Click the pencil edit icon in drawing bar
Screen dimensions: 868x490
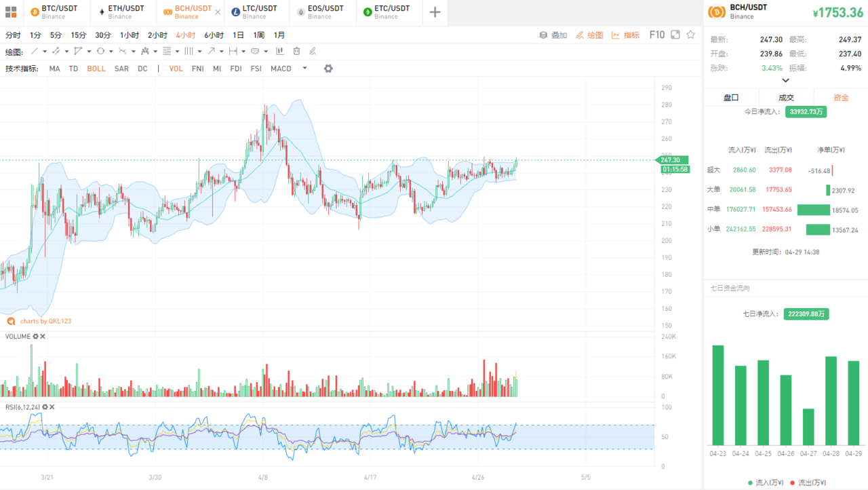pyautogui.click(x=313, y=51)
